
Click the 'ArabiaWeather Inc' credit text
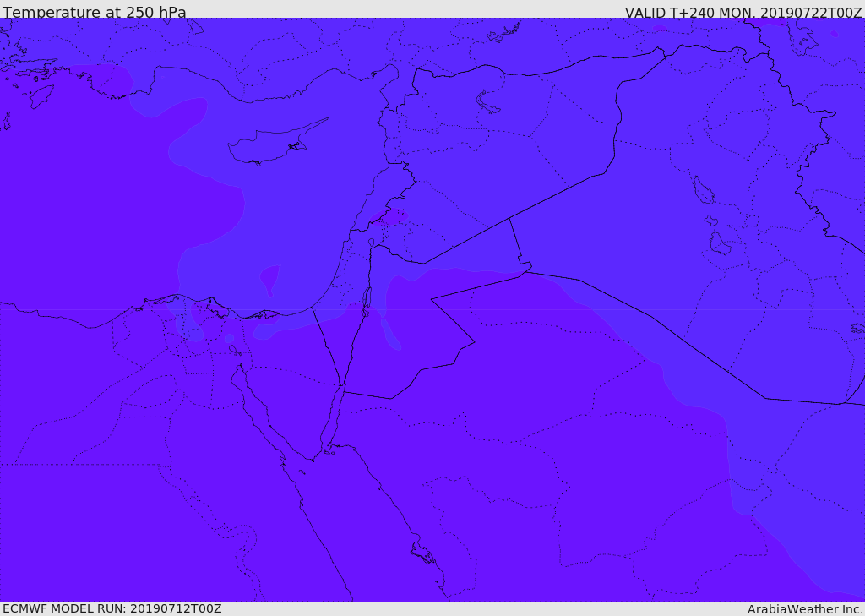tap(805, 609)
